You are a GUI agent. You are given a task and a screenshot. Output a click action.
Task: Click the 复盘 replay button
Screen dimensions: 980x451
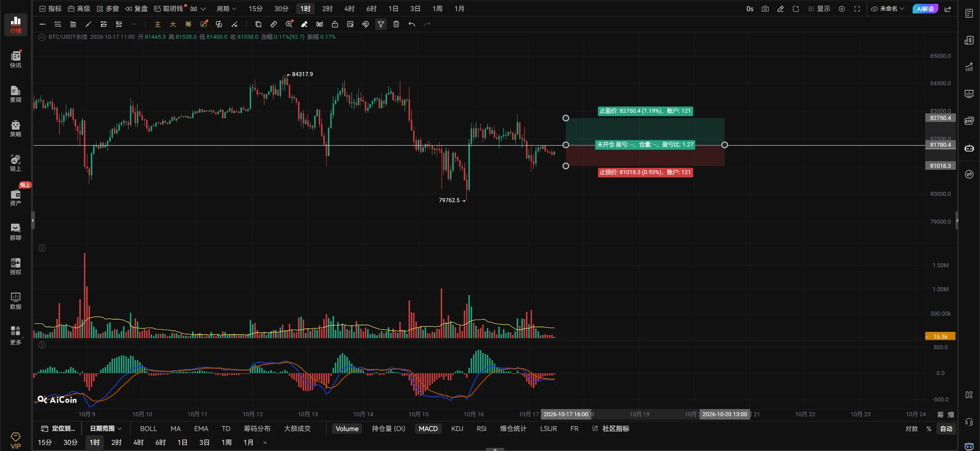pos(136,9)
